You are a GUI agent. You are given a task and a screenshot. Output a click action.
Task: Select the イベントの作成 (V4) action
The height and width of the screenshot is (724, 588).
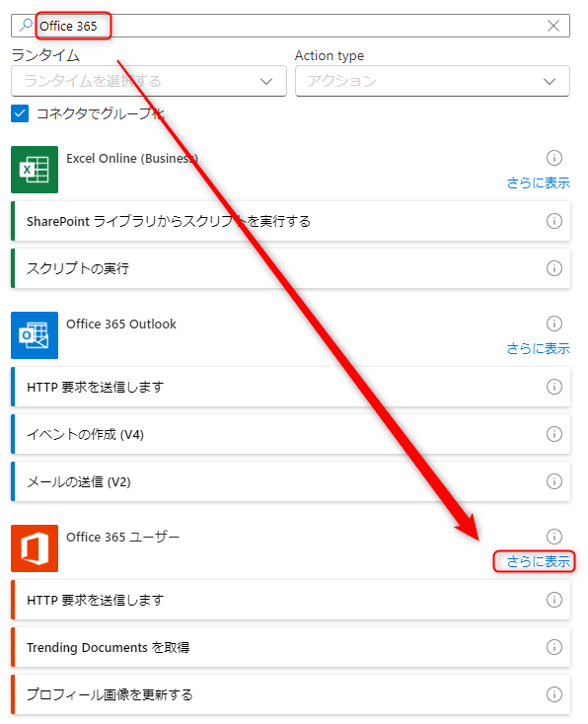290,434
